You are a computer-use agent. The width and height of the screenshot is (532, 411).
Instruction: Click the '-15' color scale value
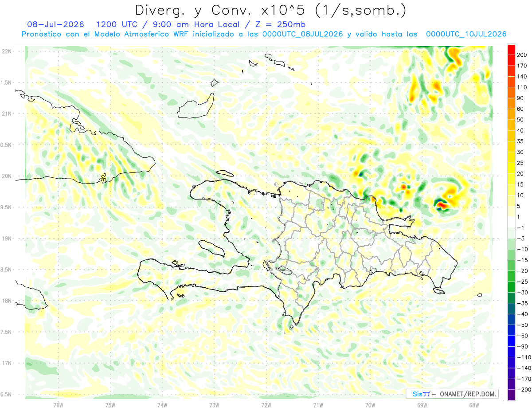523,260
